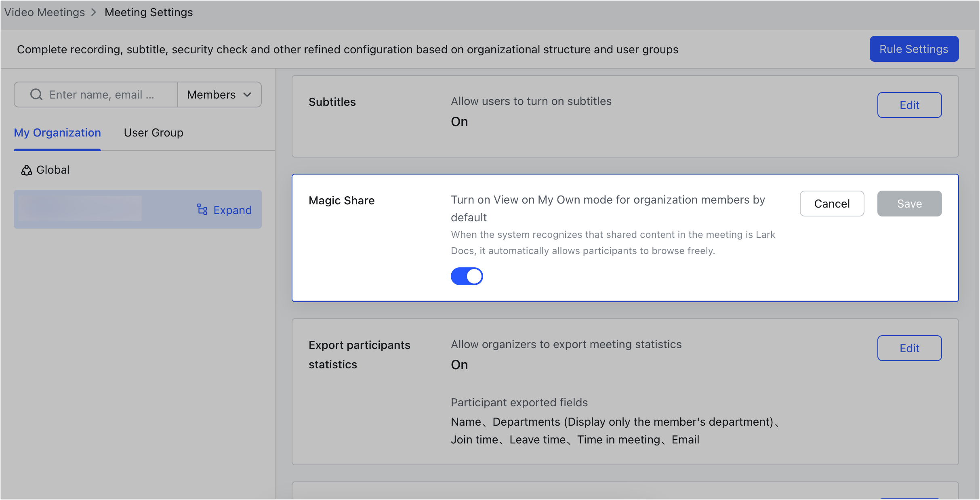Viewport: 980px width, 500px height.
Task: Save the Magic Share setting
Action: click(909, 204)
